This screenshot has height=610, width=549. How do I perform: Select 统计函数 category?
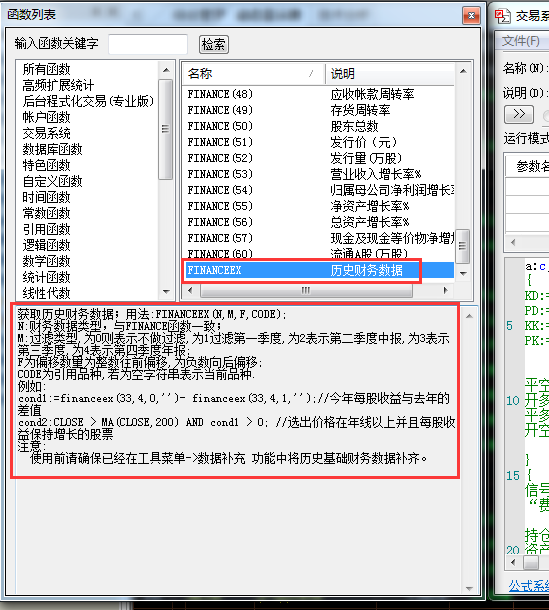click(x=46, y=277)
